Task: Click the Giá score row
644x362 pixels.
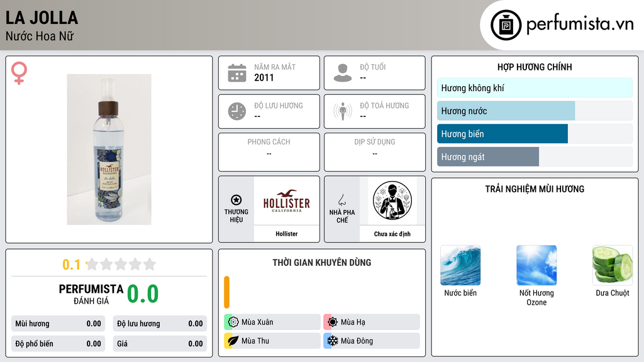Action: pos(160,344)
